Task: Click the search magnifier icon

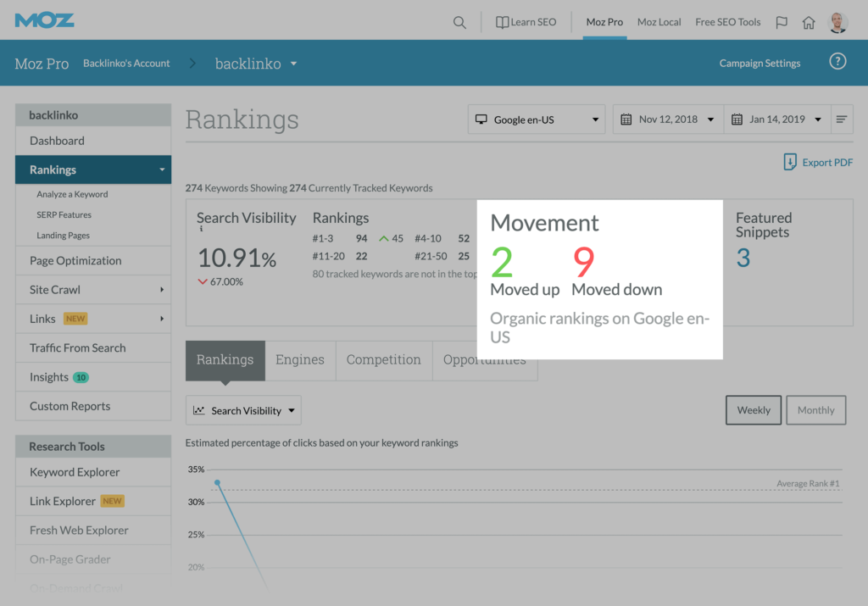Action: point(459,23)
